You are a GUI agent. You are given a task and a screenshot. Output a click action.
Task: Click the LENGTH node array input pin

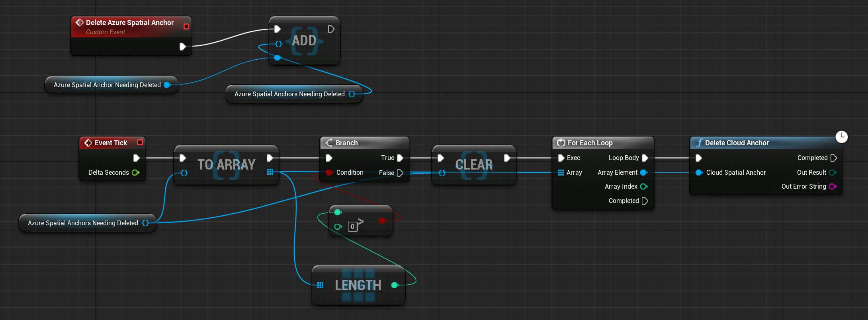tap(321, 285)
